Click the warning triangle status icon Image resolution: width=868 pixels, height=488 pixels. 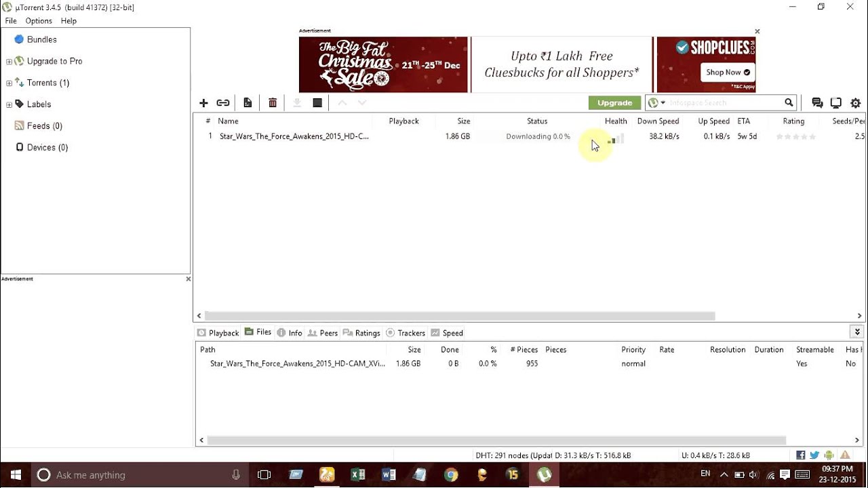point(845,455)
